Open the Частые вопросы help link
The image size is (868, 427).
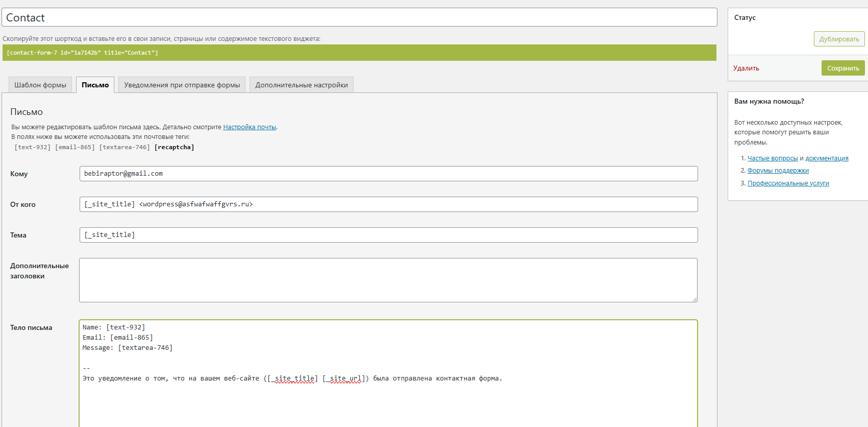(x=773, y=158)
